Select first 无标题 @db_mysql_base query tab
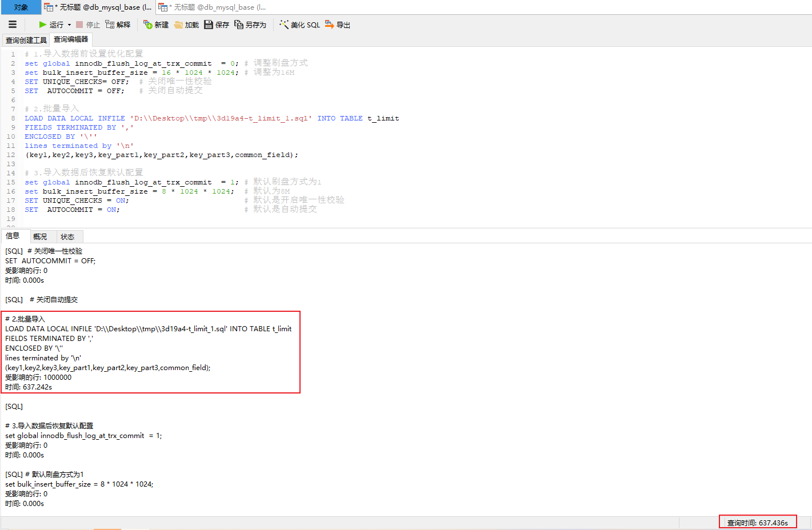The width and height of the screenshot is (812, 530). pyautogui.click(x=98, y=7)
